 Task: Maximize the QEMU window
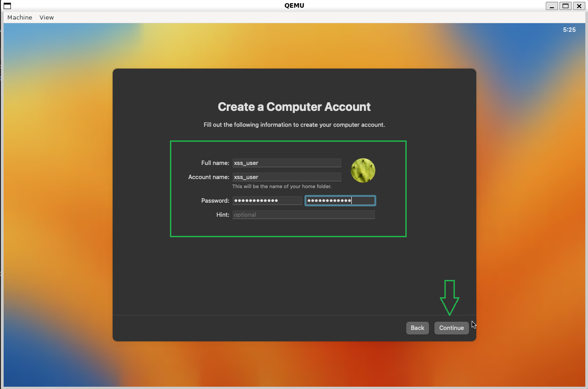[565, 6]
